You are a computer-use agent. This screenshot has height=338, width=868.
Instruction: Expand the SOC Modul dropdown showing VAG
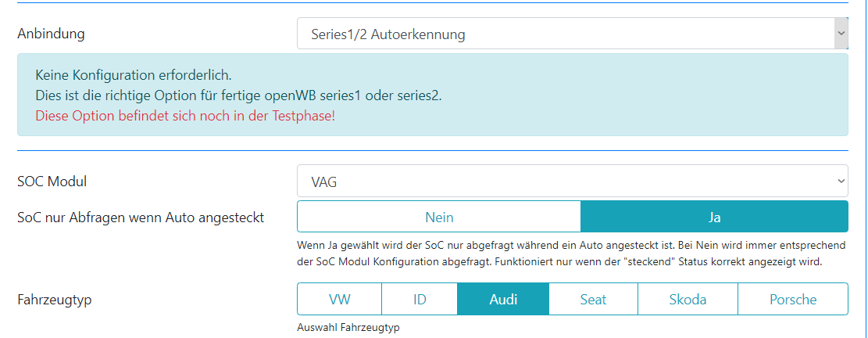[563, 182]
